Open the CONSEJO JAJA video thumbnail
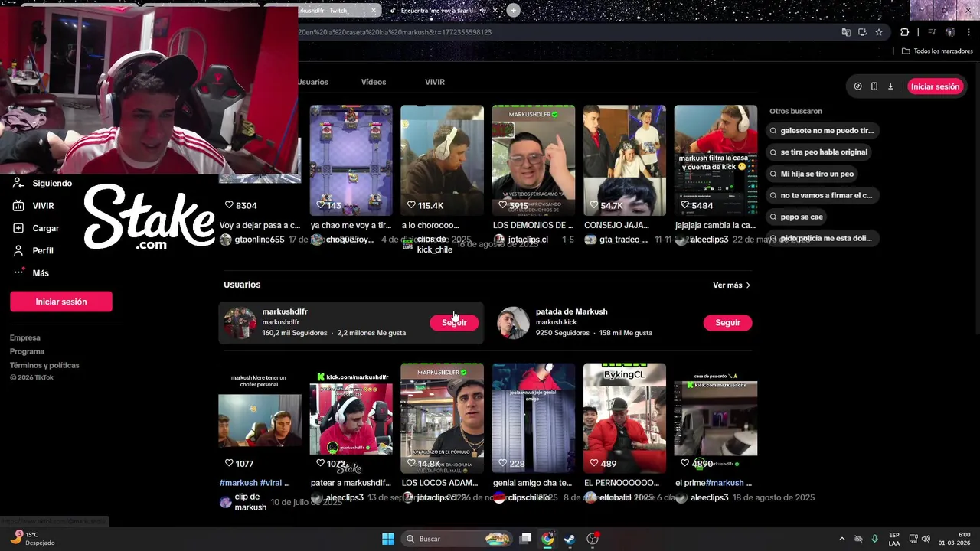980x551 pixels. point(624,161)
